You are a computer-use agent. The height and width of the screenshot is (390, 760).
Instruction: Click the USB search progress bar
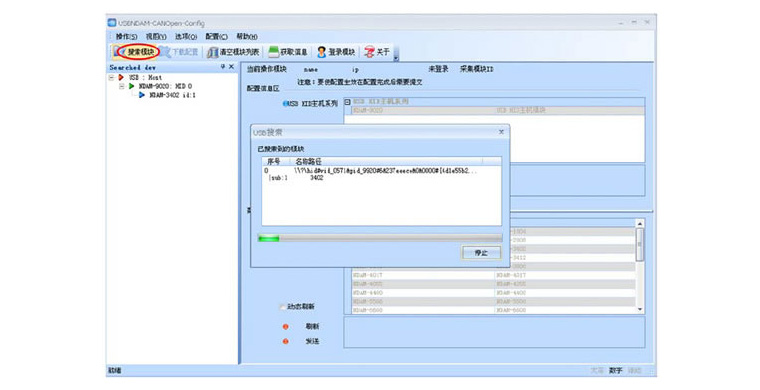pyautogui.click(x=380, y=238)
